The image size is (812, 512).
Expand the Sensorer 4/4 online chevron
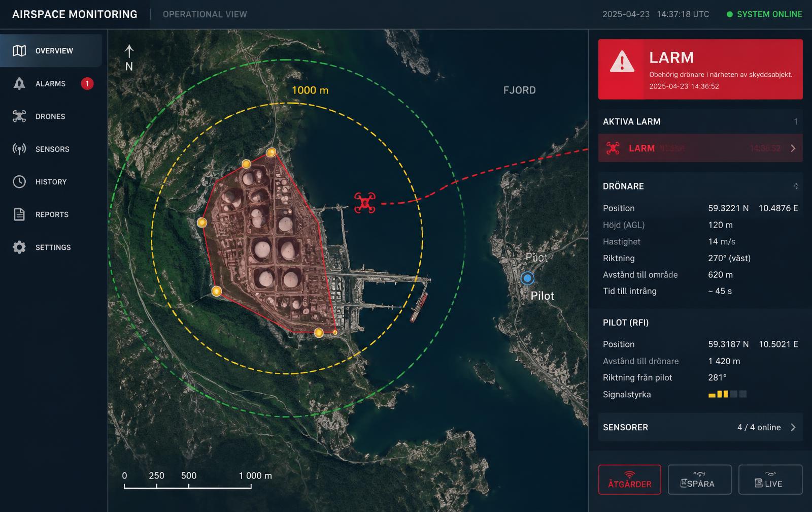click(x=793, y=428)
